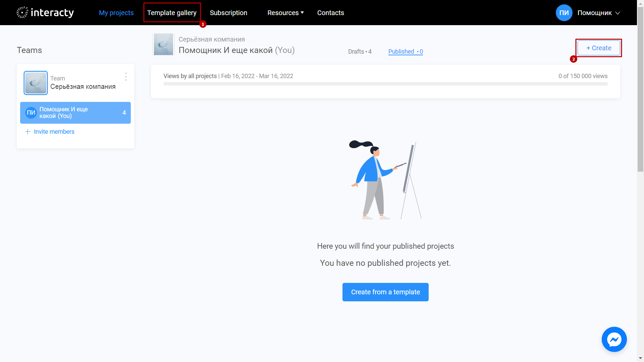The width and height of the screenshot is (644, 362).
Task: Click the Messenger chat bubble icon
Action: (614, 340)
